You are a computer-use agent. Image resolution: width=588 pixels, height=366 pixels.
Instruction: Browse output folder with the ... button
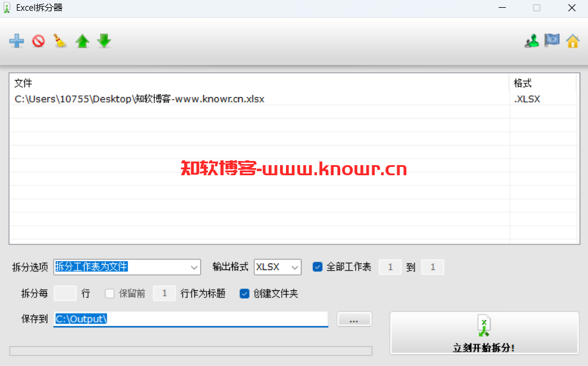pos(354,319)
